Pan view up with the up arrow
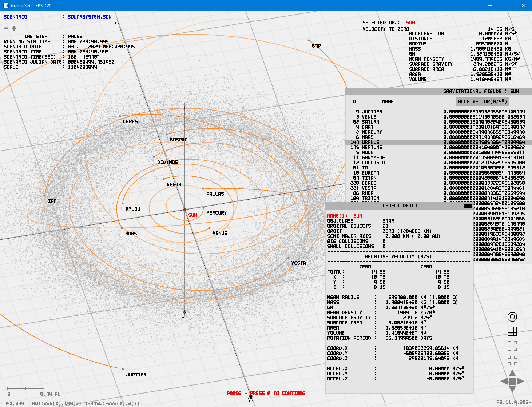 tap(512, 373)
